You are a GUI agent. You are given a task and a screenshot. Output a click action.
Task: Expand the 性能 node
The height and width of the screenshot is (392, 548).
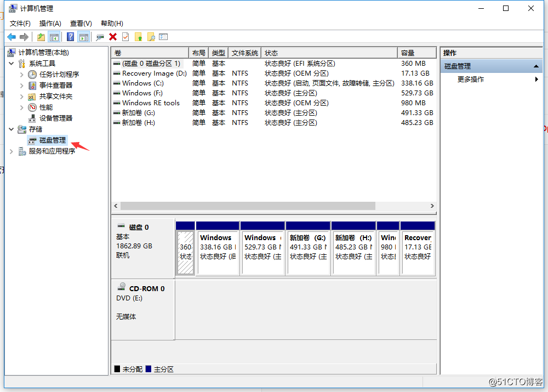[22, 107]
